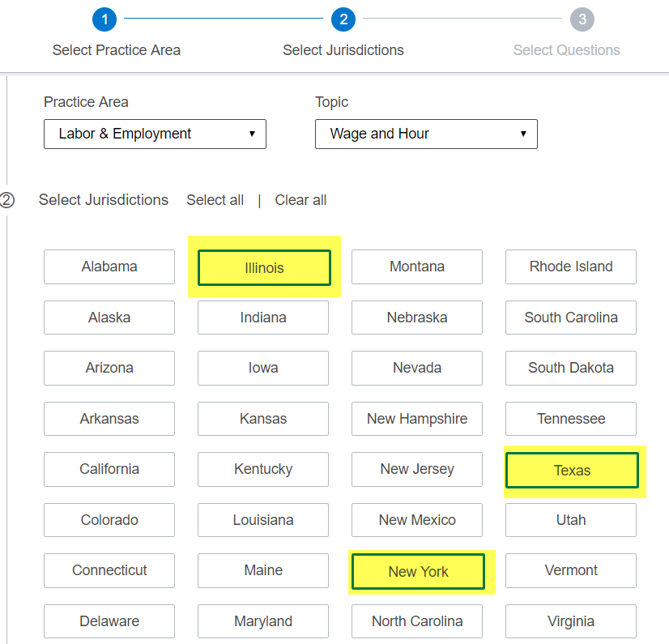The width and height of the screenshot is (669, 644).
Task: Select California as a jurisdiction
Action: [x=109, y=469]
